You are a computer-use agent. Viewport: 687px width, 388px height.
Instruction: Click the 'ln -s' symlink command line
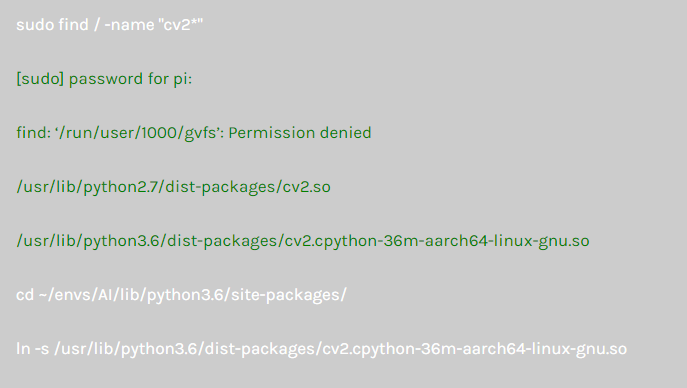click(x=322, y=349)
